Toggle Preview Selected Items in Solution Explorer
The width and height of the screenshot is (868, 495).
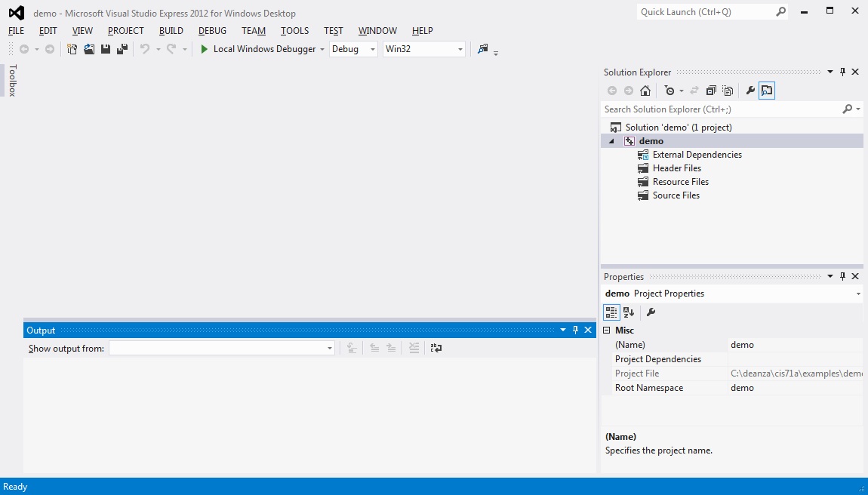(767, 91)
